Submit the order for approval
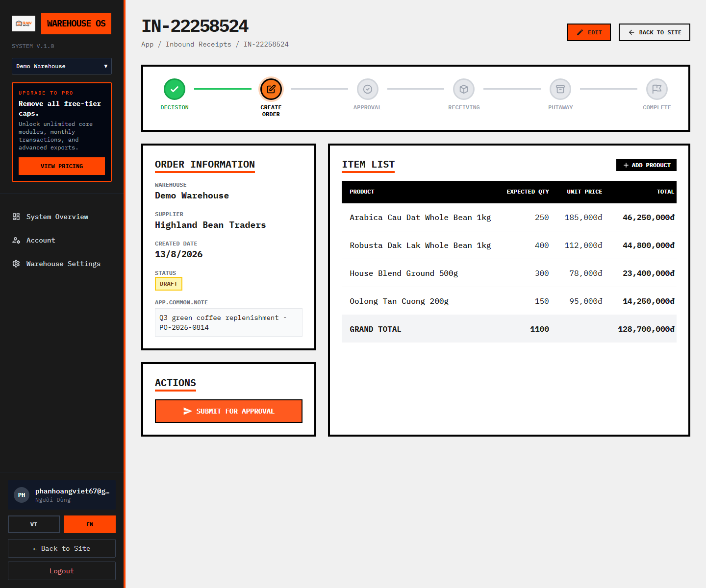The width and height of the screenshot is (706, 588). point(228,411)
